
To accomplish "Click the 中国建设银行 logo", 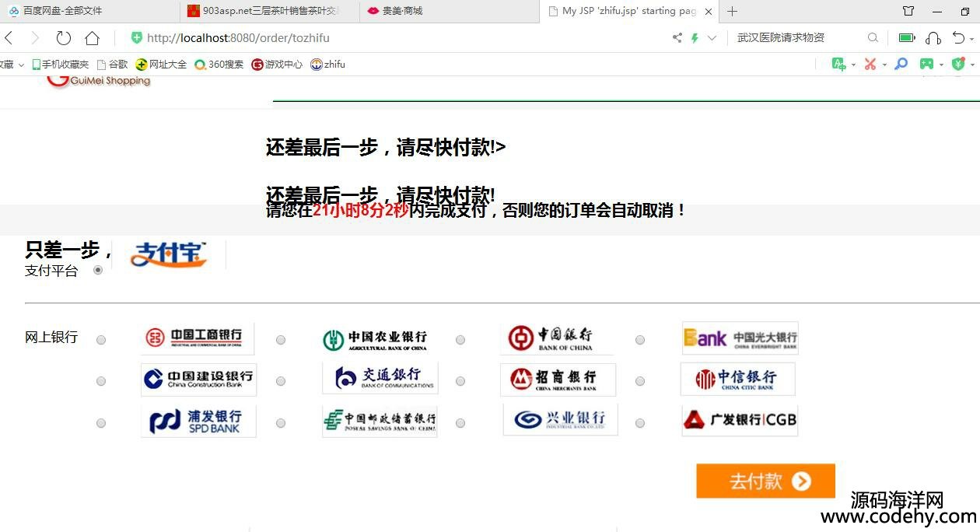I will 198,380.
